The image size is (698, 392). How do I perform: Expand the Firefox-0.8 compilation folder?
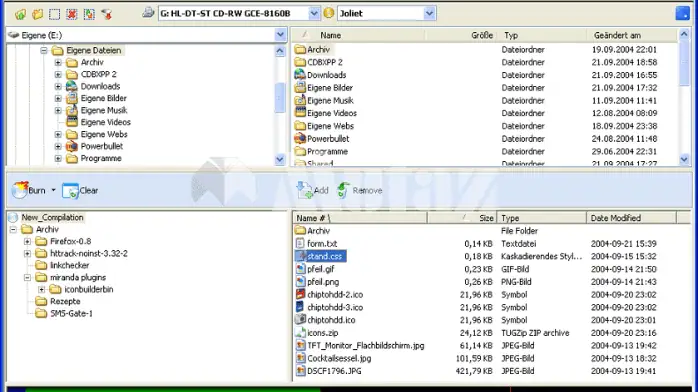coord(28,241)
